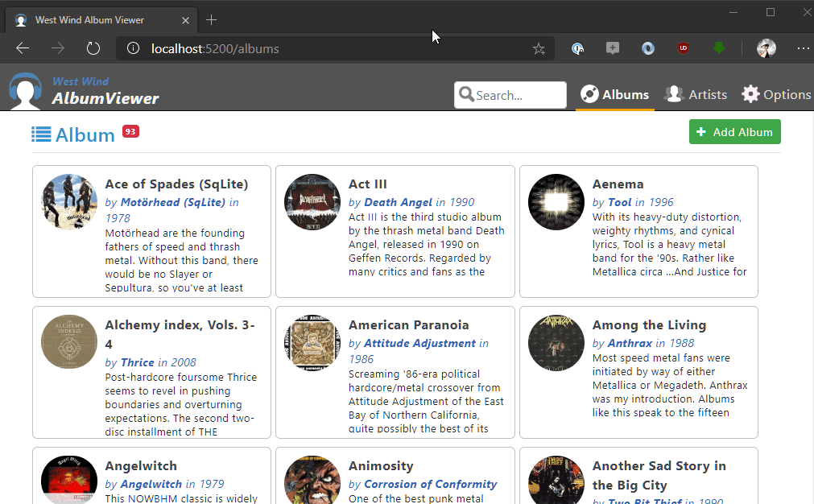Open the Ace of Spades album cover
The width and height of the screenshot is (814, 504).
click(x=69, y=202)
